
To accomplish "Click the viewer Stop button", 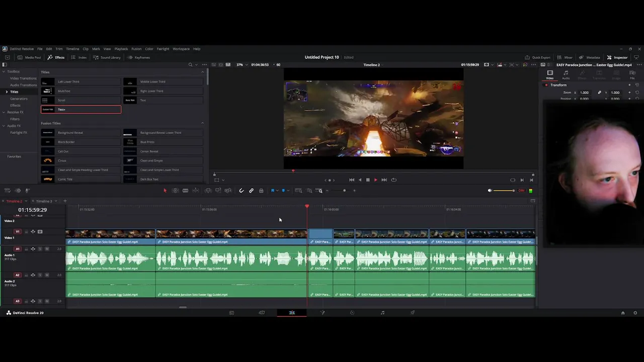I will click(368, 180).
